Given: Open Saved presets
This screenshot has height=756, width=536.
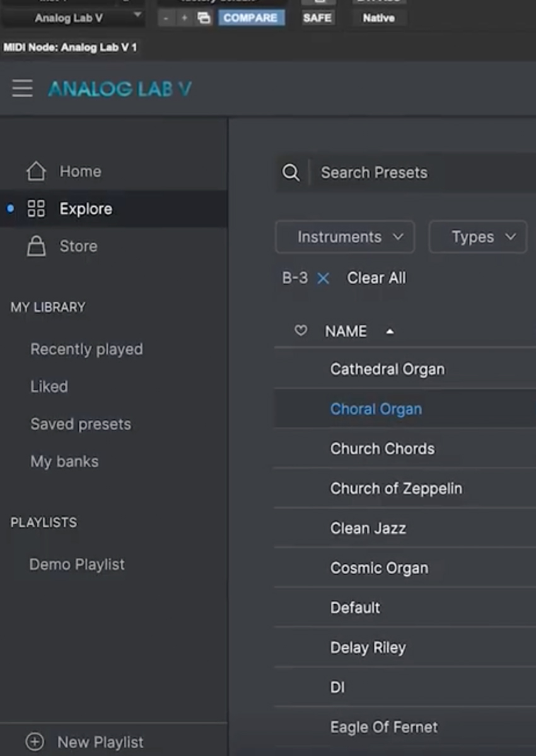Looking at the screenshot, I should pyautogui.click(x=81, y=424).
